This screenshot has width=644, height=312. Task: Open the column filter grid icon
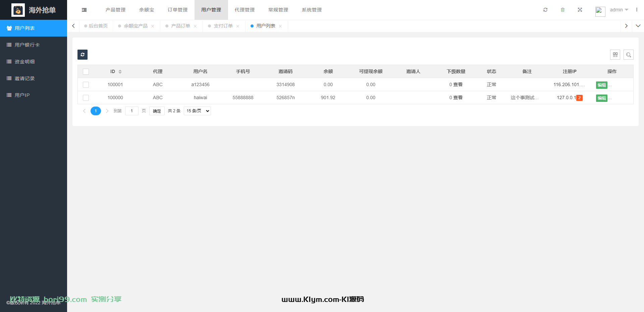tap(615, 55)
